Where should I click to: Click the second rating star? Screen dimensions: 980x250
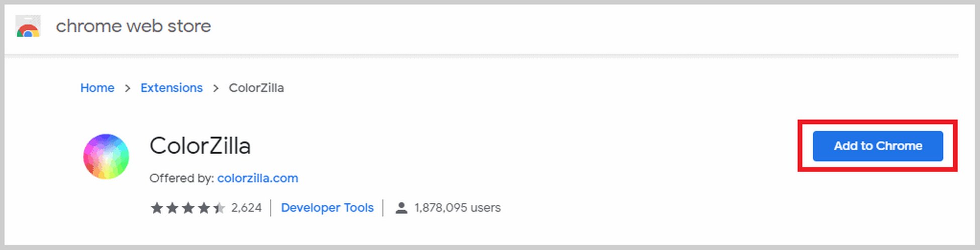172,208
